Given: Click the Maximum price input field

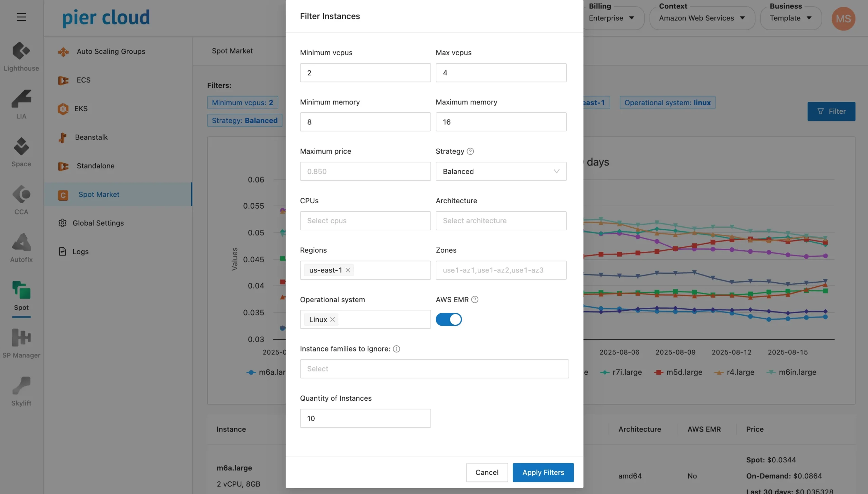Looking at the screenshot, I should [365, 171].
